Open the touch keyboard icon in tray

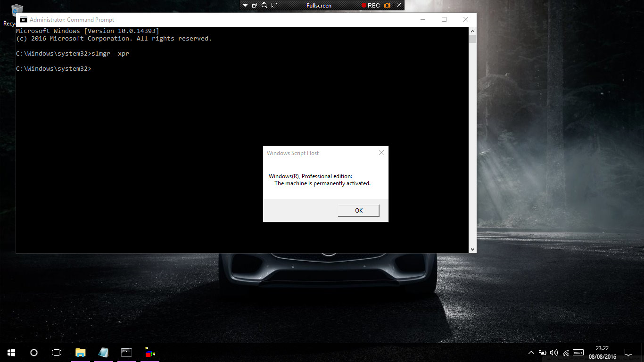[578, 353]
